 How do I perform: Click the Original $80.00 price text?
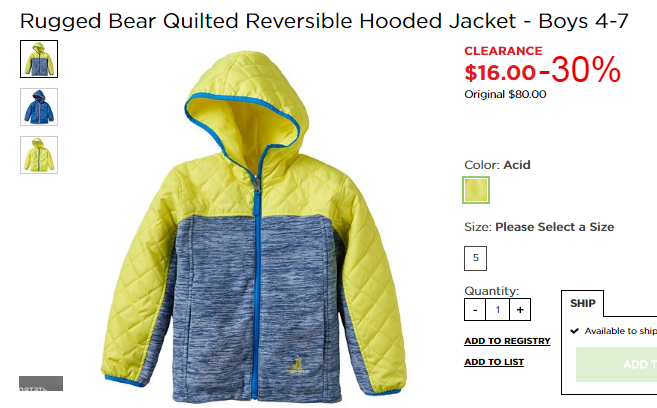(x=505, y=94)
